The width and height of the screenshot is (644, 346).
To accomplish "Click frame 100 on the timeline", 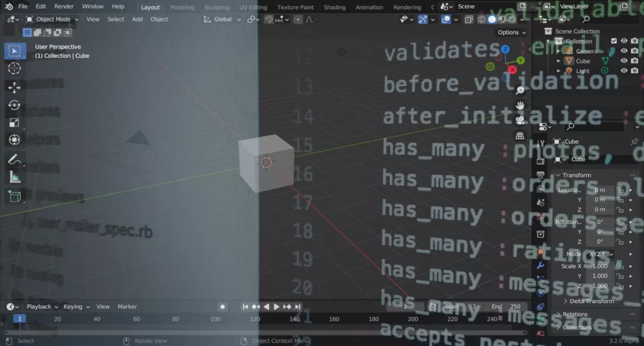I will click(216, 319).
